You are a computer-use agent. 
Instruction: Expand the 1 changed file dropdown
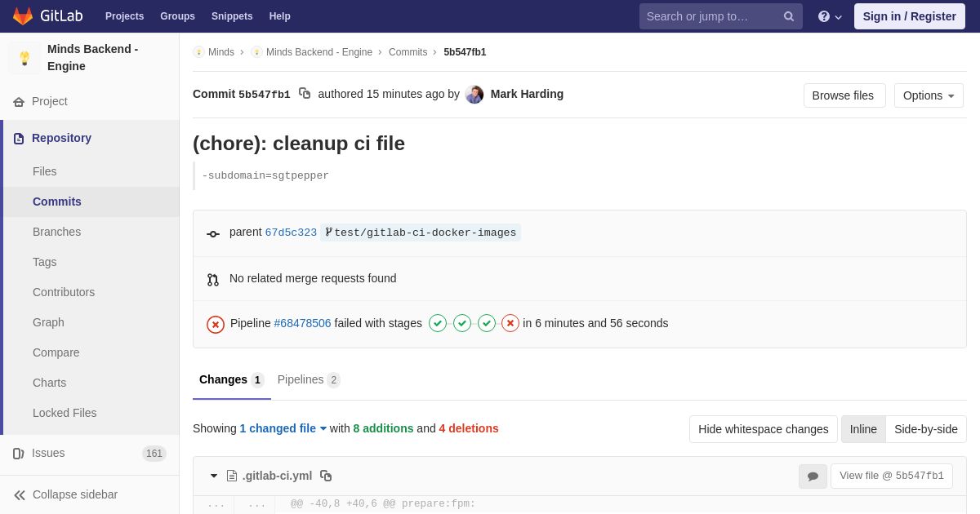[283, 428]
